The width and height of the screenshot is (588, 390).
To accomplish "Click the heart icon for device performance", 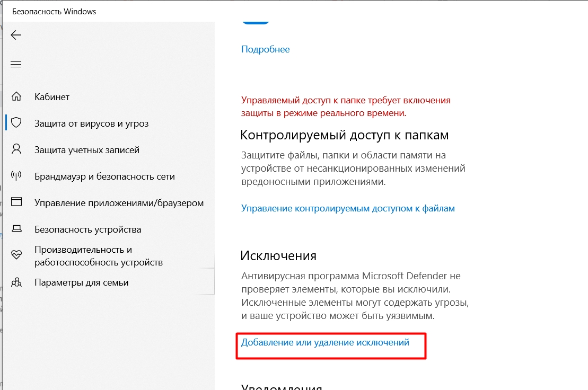I will tap(16, 255).
